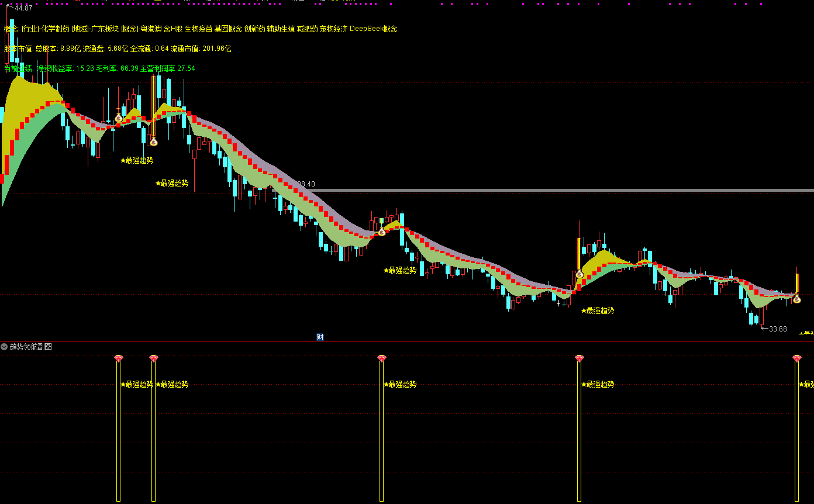The image size is (814, 504).
Task: Click the 趋势领航副图 indicator title
Action: pyautogui.click(x=31, y=347)
